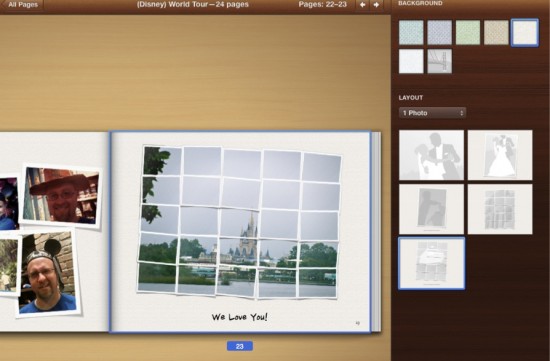Click the page number 23 indicator
Image resolution: width=550 pixels, height=361 pixels.
coord(240,346)
